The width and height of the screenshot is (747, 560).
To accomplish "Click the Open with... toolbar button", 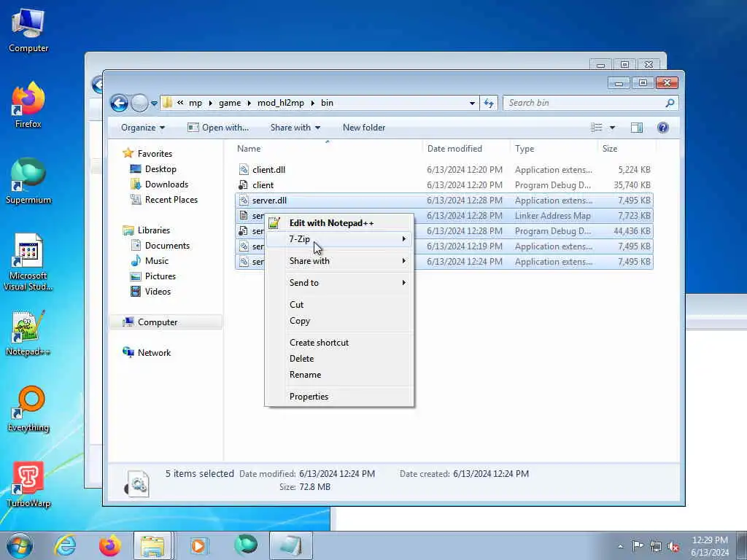I will 218,128.
